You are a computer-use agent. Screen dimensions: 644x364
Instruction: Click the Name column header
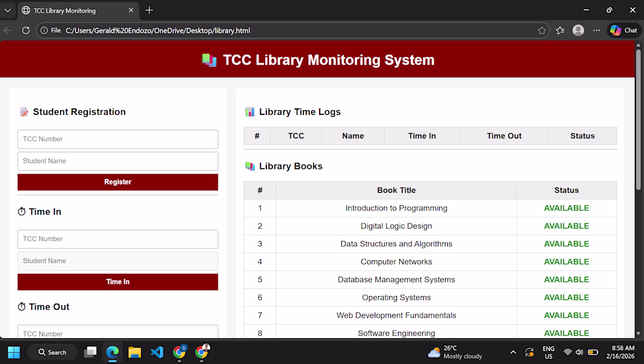353,136
